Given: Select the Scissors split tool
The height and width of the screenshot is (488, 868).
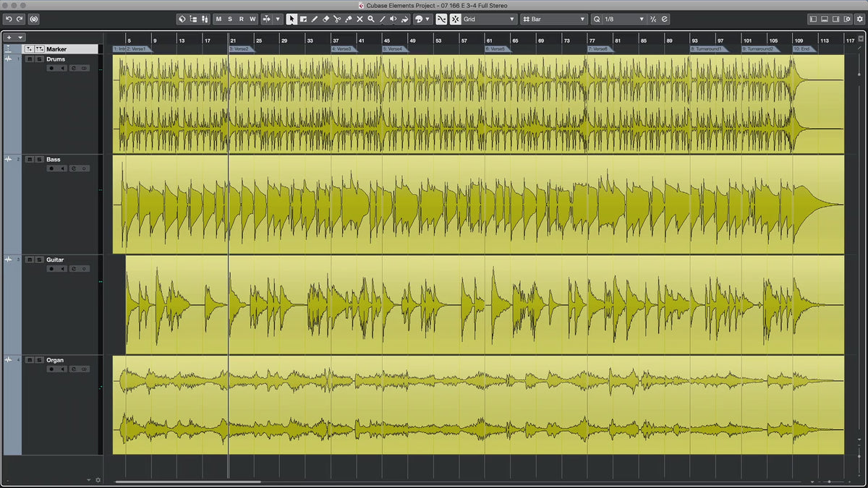Looking at the screenshot, I should pyautogui.click(x=337, y=19).
